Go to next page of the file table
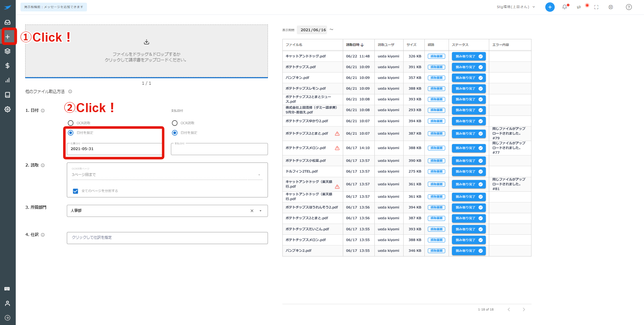 click(524, 310)
